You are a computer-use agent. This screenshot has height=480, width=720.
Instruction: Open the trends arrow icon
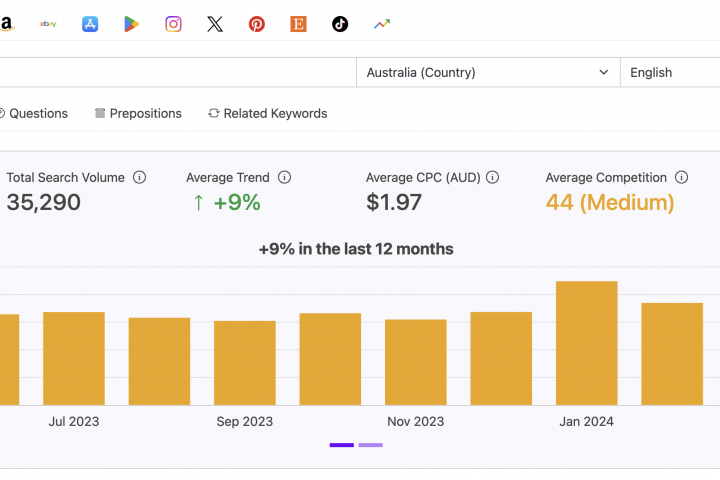[382, 24]
